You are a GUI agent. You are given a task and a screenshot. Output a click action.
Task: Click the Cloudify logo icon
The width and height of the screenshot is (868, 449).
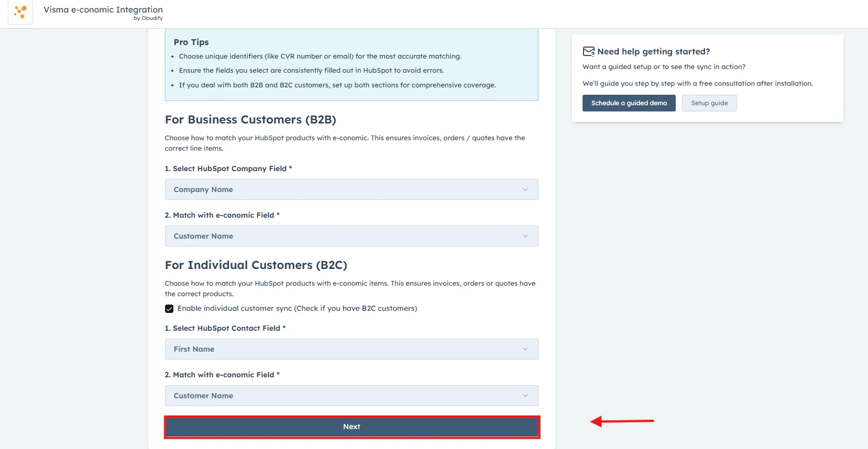(20, 12)
